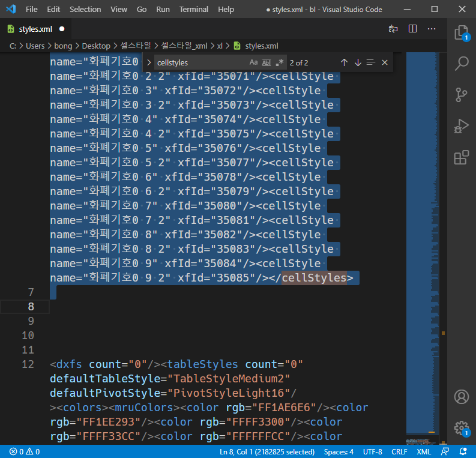The width and height of the screenshot is (476, 458).
Task: Open the Go menu
Action: [142, 10]
